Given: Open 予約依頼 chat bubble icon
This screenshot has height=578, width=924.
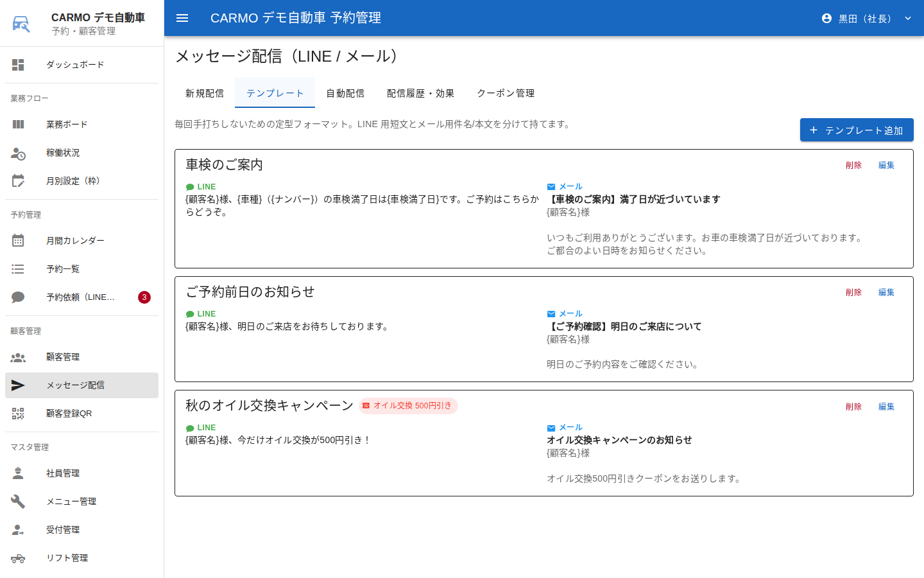Looking at the screenshot, I should (x=18, y=297).
